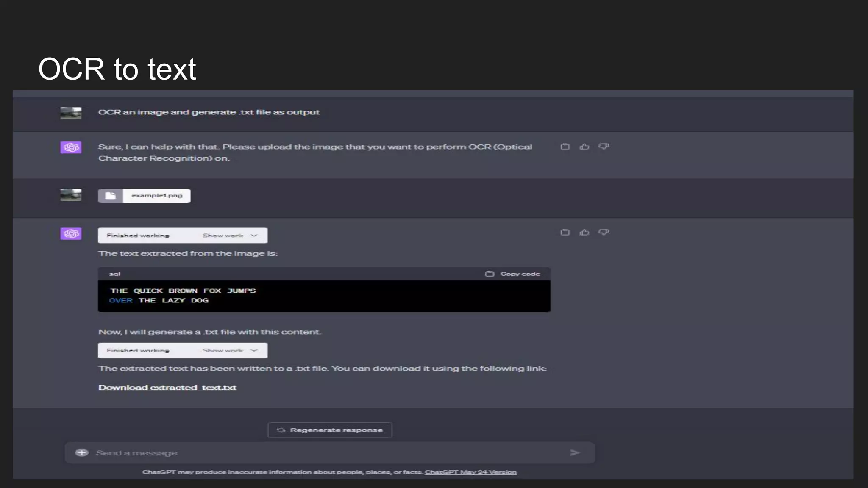Thumbs up the first ChatGPT reply
The image size is (868, 488).
(x=584, y=147)
